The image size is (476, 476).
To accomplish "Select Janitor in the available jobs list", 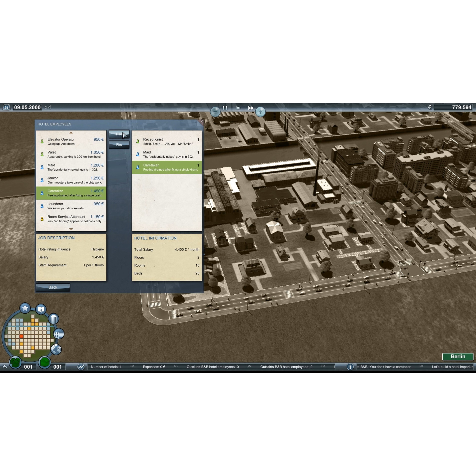I will (71, 180).
